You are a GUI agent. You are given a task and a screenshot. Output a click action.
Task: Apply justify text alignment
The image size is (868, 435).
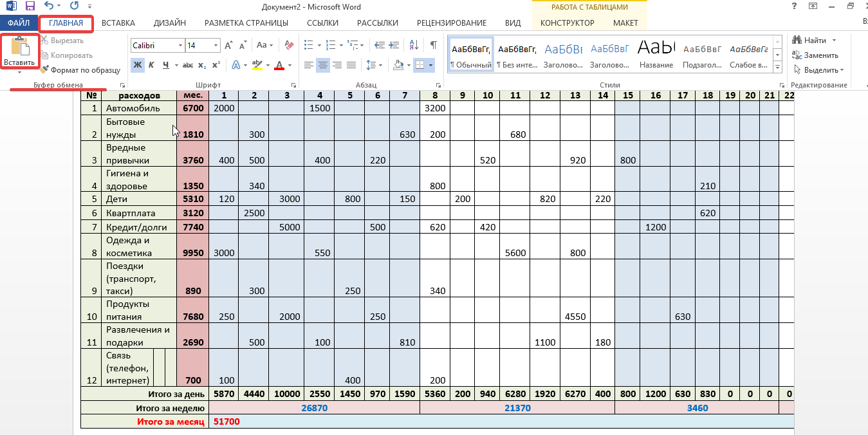click(351, 65)
